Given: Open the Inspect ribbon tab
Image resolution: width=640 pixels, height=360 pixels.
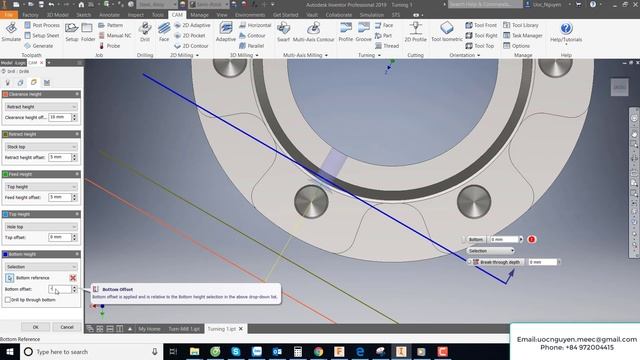Looking at the screenshot, I should [x=136, y=15].
